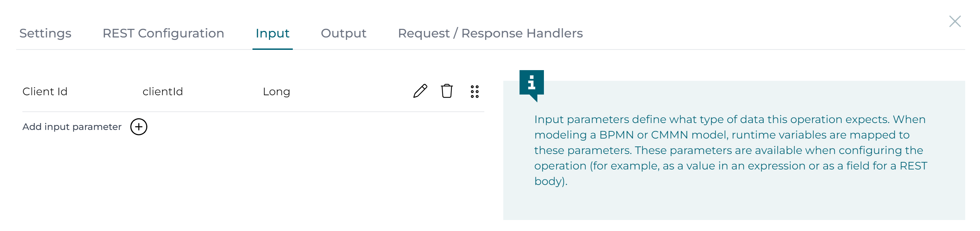
Task: Close the dialog with the X icon
Action: 955,21
